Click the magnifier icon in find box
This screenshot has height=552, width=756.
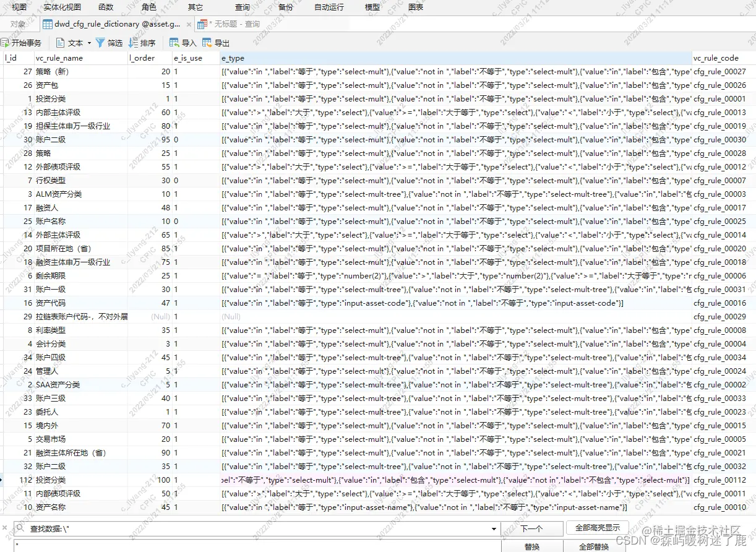coord(20,528)
